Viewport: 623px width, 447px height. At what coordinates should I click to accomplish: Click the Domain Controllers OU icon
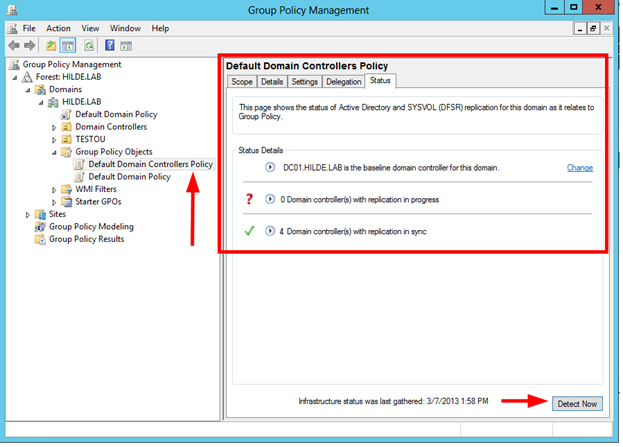(x=67, y=127)
